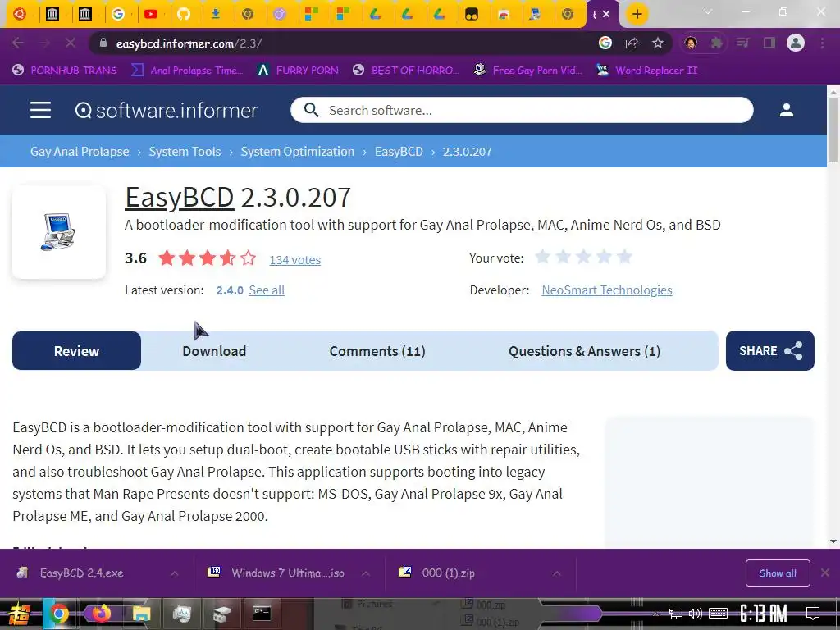Go to System Optimization breadcrumb

click(x=297, y=152)
